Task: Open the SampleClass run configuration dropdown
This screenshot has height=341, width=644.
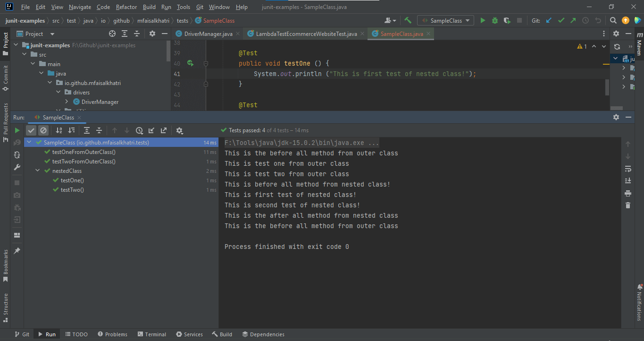Action: (x=446, y=20)
